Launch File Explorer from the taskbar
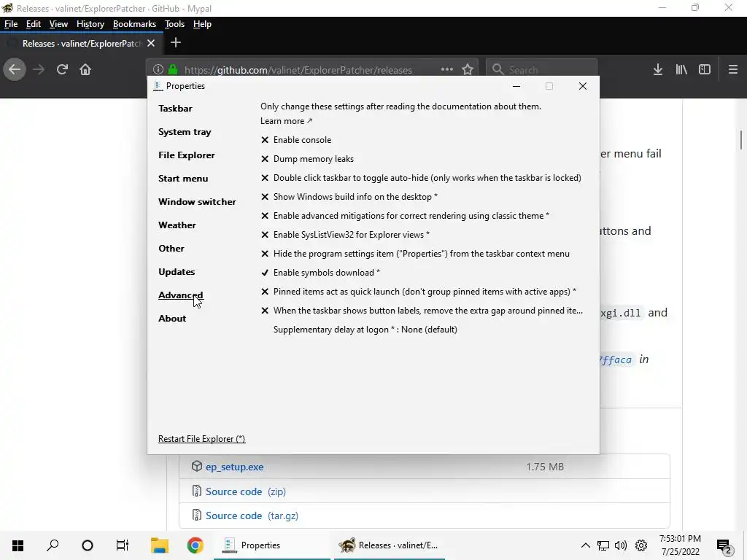Image resolution: width=747 pixels, height=560 pixels. pyautogui.click(x=160, y=545)
